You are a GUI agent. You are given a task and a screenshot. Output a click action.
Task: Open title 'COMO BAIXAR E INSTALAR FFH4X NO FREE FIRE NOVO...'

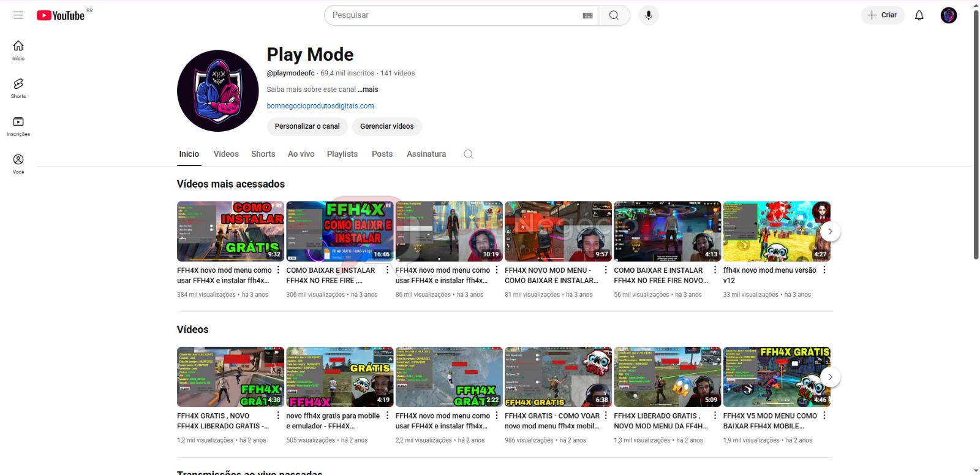[661, 275]
